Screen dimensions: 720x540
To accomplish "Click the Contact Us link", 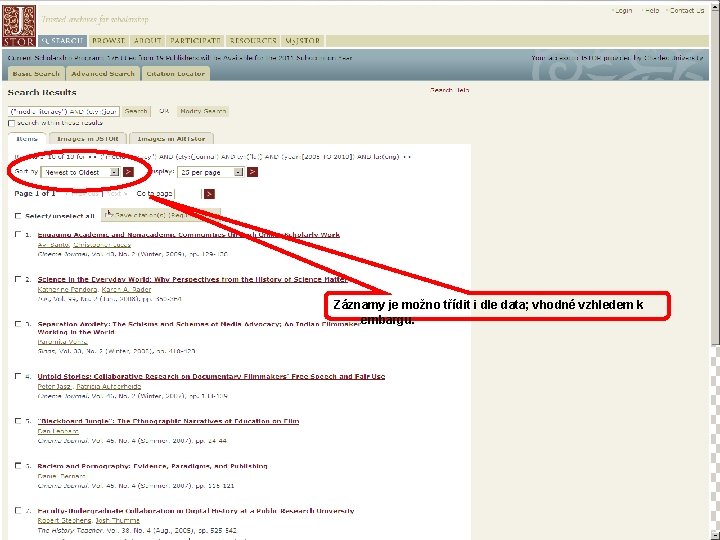I will (x=687, y=11).
